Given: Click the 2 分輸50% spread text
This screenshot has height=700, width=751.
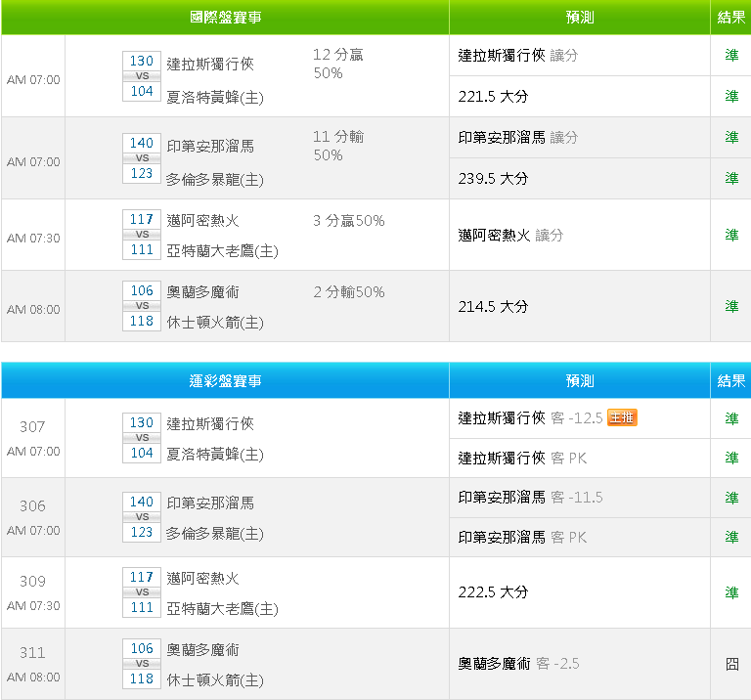Looking at the screenshot, I should pyautogui.click(x=349, y=292).
